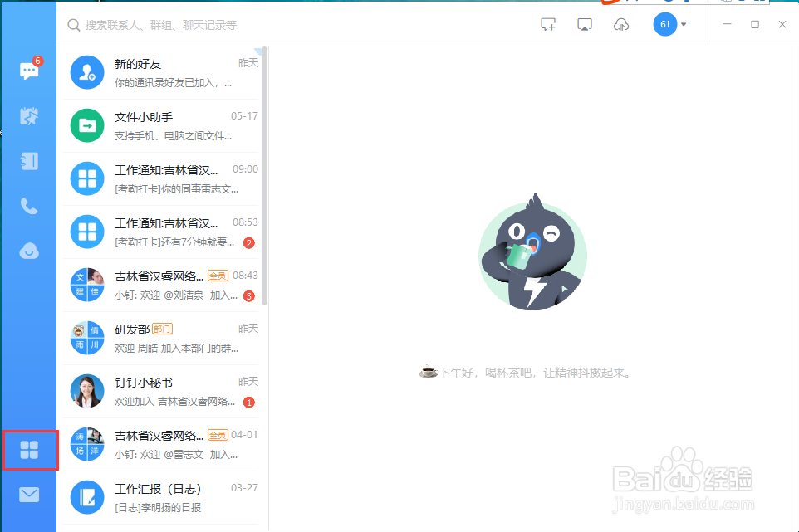799x532 pixels.
Task: Click the blue 61 profile avatar
Action: point(665,24)
